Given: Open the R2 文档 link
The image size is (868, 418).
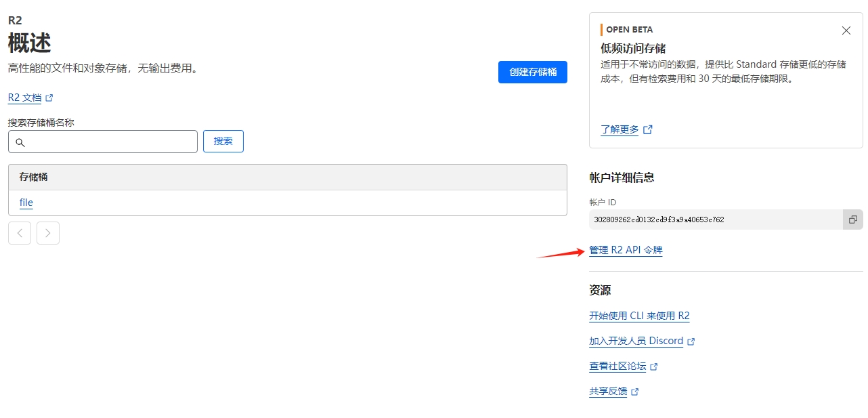Looking at the screenshot, I should (x=24, y=98).
